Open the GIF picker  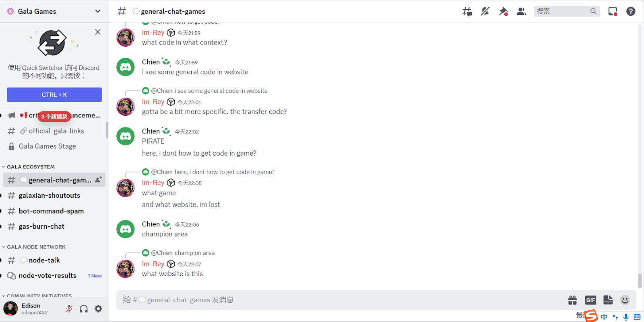tap(590, 300)
